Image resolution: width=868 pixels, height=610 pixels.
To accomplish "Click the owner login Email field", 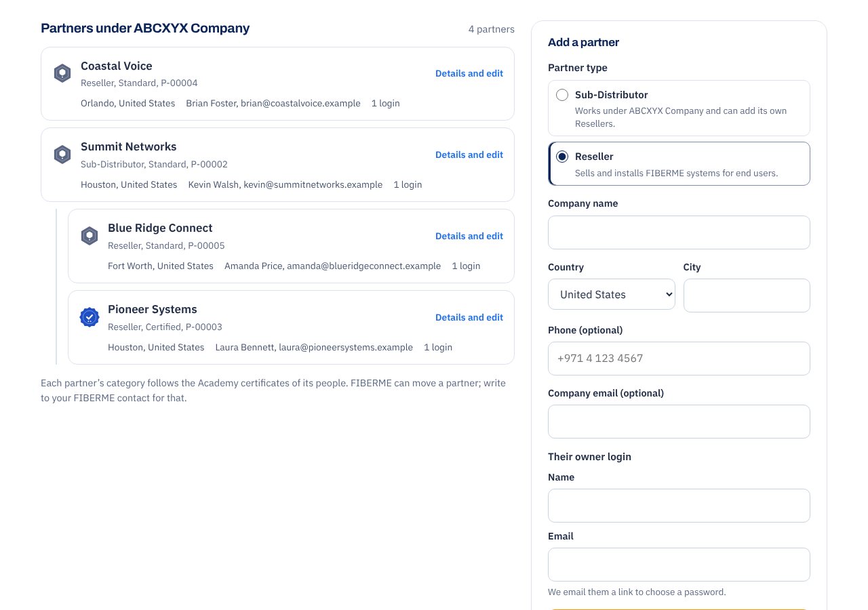I will click(679, 565).
